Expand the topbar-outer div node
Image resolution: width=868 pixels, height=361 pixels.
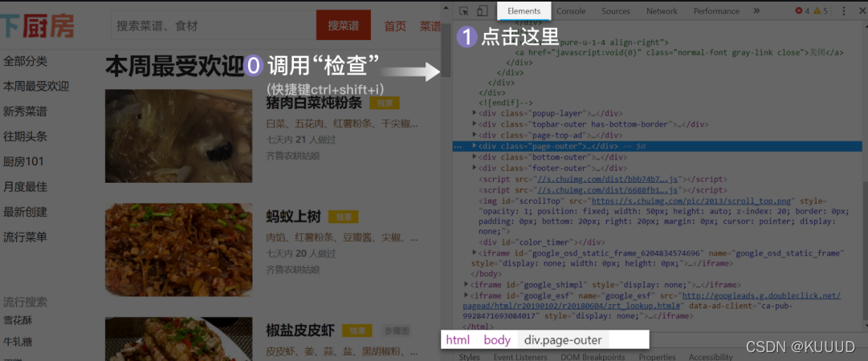(x=475, y=124)
